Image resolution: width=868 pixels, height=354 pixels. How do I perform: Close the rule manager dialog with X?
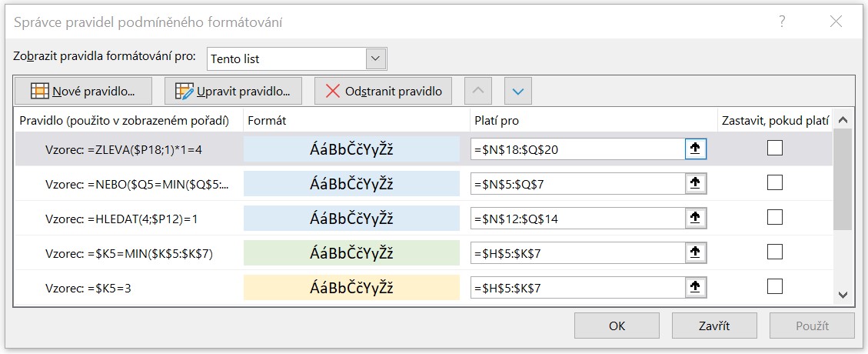click(x=836, y=22)
